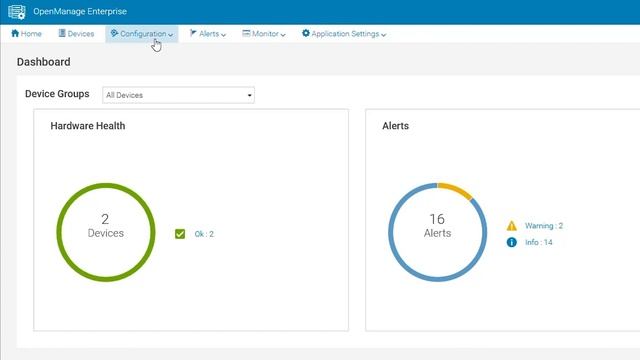Image resolution: width=640 pixels, height=360 pixels.
Task: Click the blue Info circle icon
Action: [x=511, y=242]
